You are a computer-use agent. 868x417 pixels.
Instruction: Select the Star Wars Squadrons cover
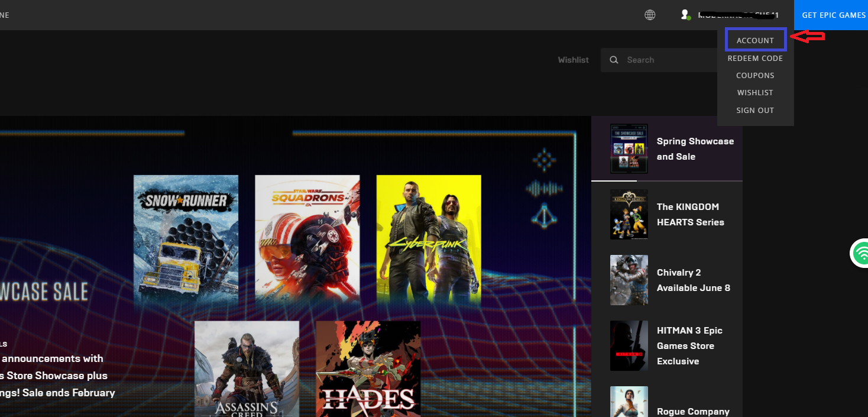[307, 241]
